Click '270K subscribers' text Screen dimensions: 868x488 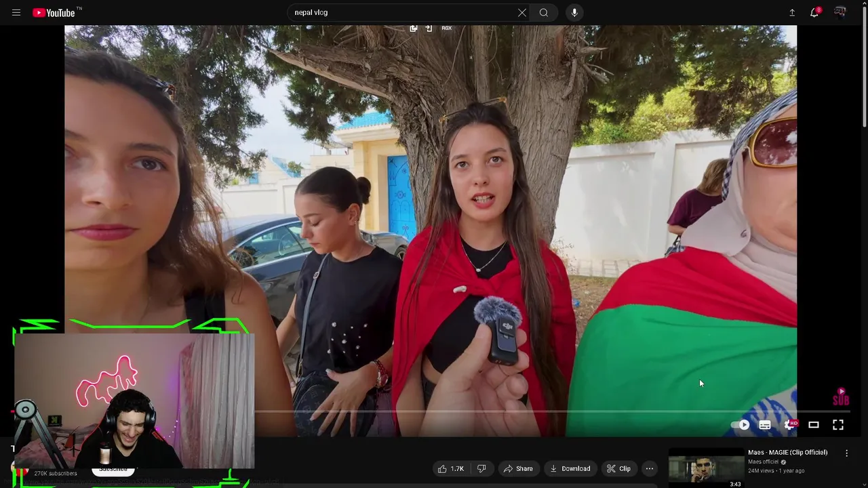point(56,473)
